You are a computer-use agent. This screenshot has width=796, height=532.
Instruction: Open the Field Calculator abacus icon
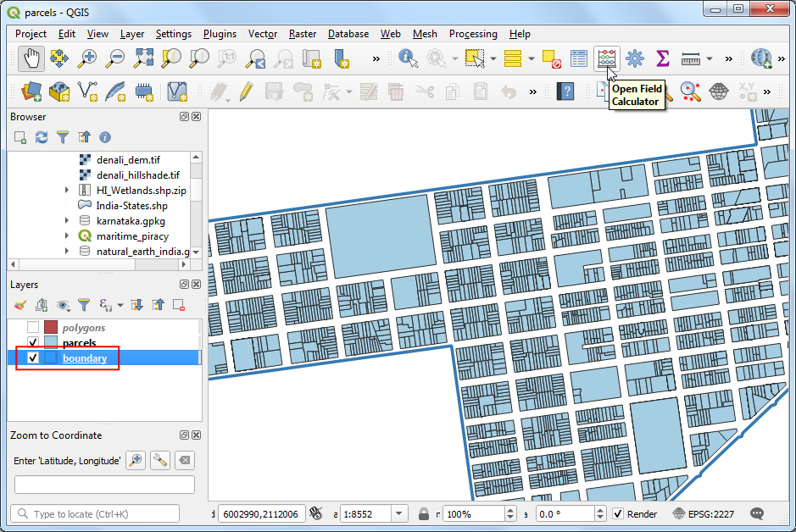[607, 58]
